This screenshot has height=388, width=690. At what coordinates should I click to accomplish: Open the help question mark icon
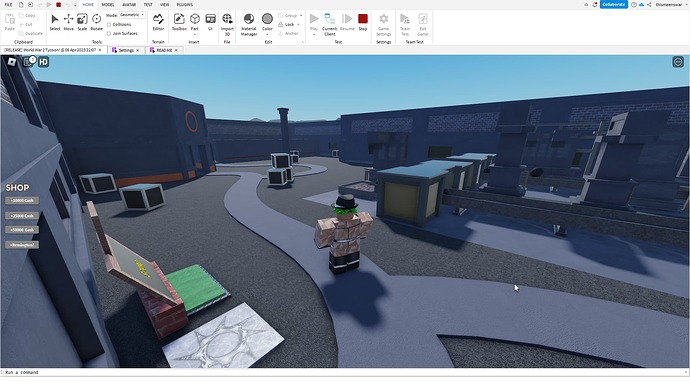634,4
